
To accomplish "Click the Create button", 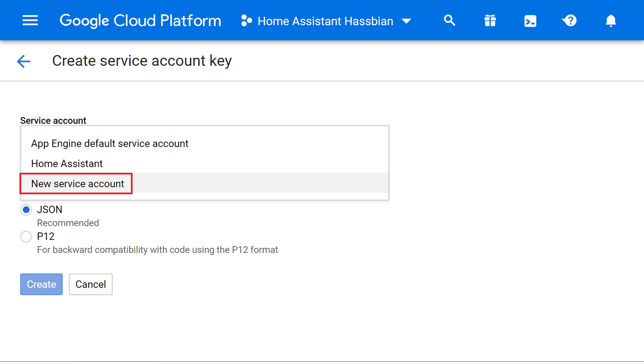I will click(x=41, y=284).
